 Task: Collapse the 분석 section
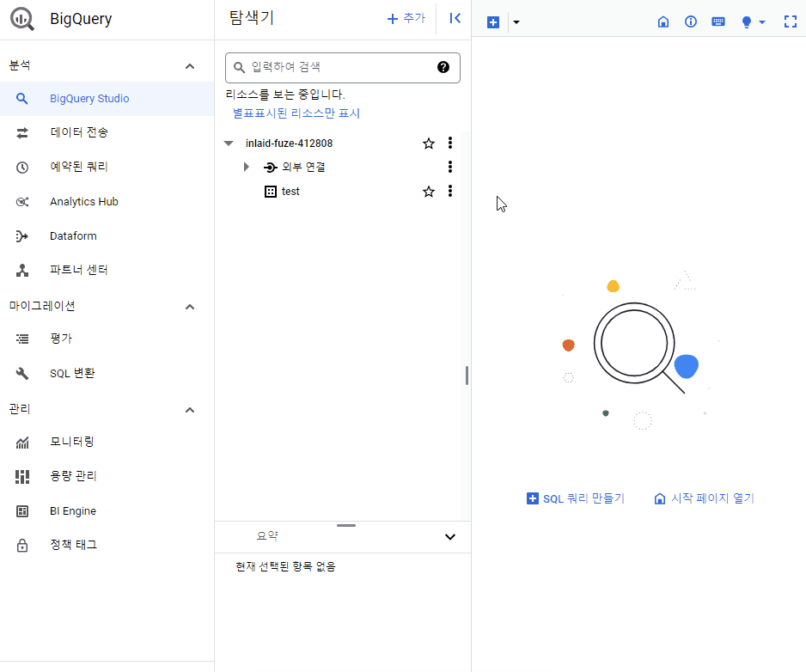(x=190, y=66)
